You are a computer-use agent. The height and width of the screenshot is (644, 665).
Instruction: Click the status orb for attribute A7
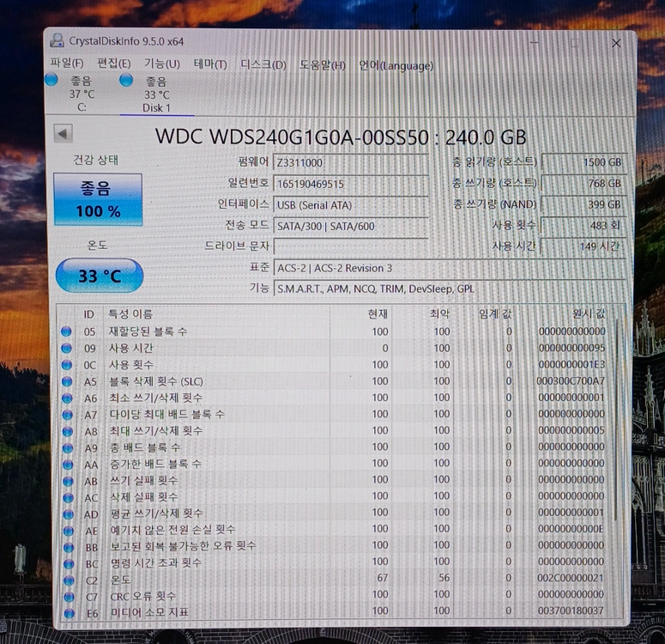(x=68, y=415)
